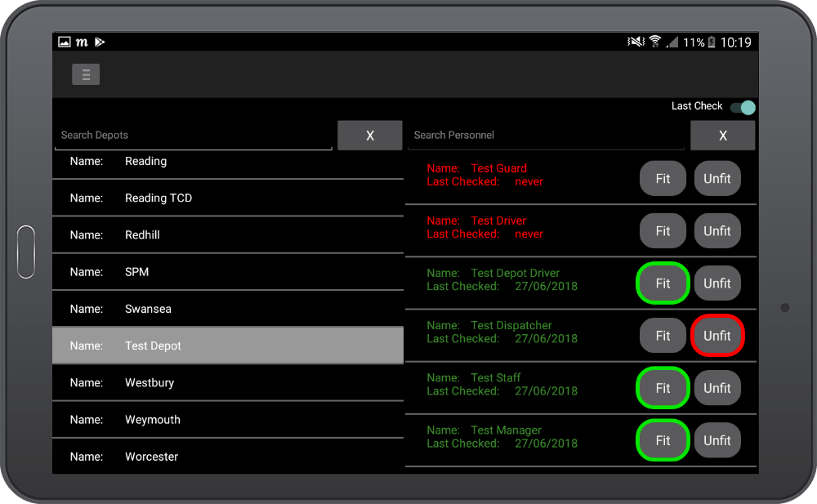Viewport: 817px width, 504px height.
Task: Toggle the Last Check switch
Action: pos(743,107)
